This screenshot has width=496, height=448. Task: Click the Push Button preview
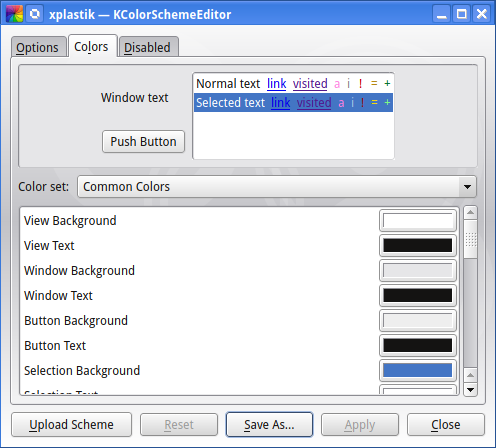(x=143, y=142)
